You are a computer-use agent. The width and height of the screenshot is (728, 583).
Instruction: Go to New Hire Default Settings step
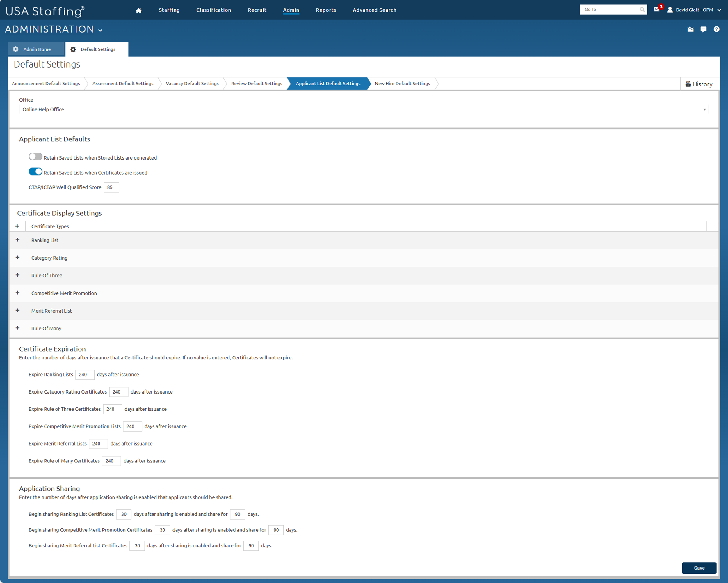pos(402,84)
